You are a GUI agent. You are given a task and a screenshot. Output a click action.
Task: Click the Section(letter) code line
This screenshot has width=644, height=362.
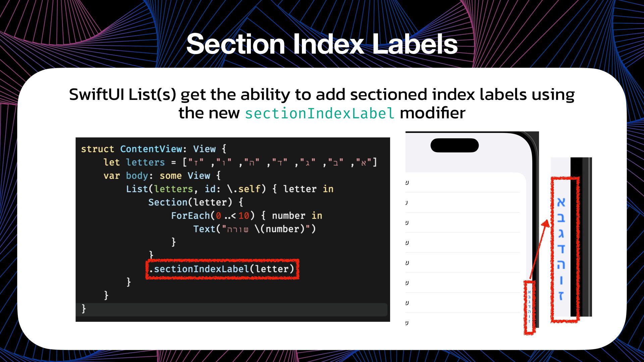pos(196,202)
